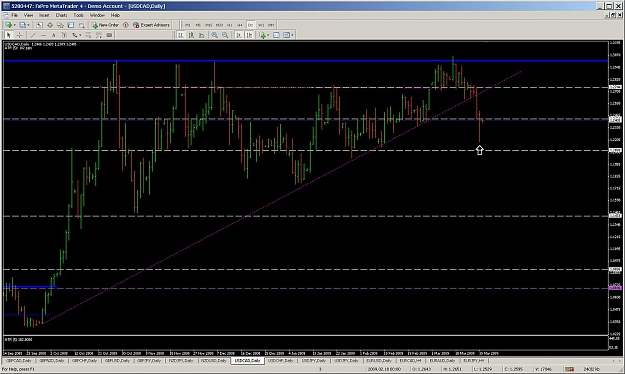Toggle chart shift from right border
This screenshot has height=374, width=625.
tap(250, 35)
